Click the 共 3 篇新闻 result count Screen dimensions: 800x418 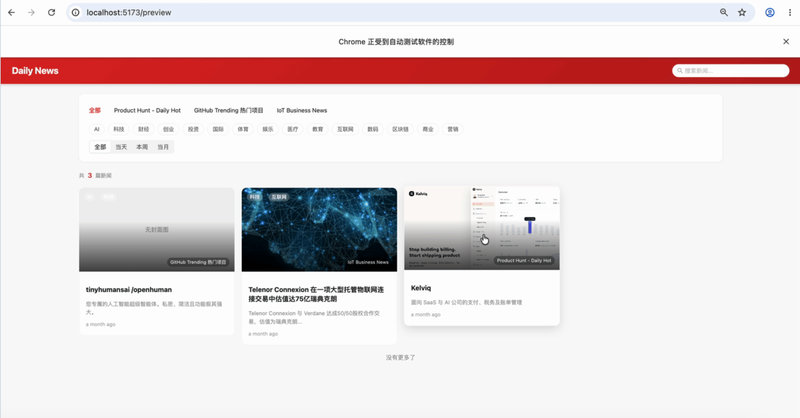[95, 176]
